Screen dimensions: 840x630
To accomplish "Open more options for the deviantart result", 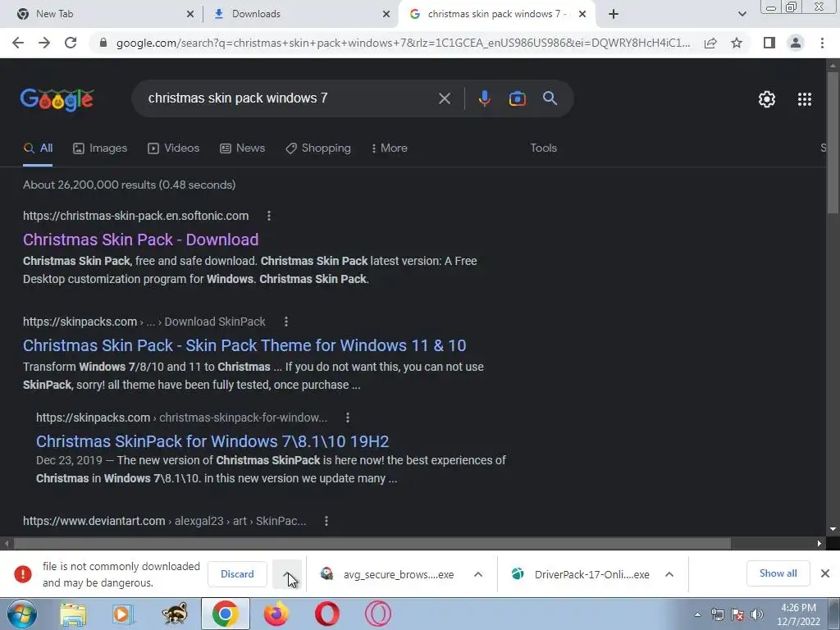I will click(x=326, y=521).
